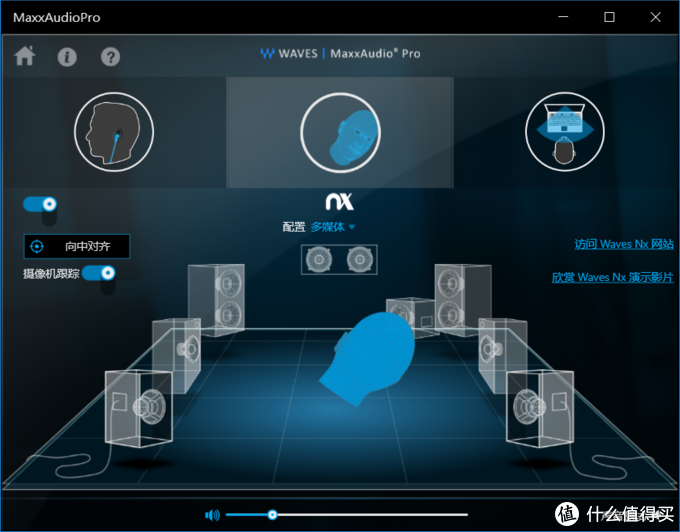Open the 配置 多媒体 dropdown
This screenshot has width=680, height=532.
pos(332,227)
